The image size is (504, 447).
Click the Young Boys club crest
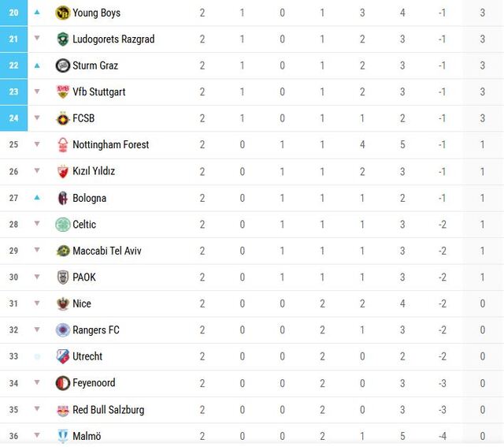[63, 13]
